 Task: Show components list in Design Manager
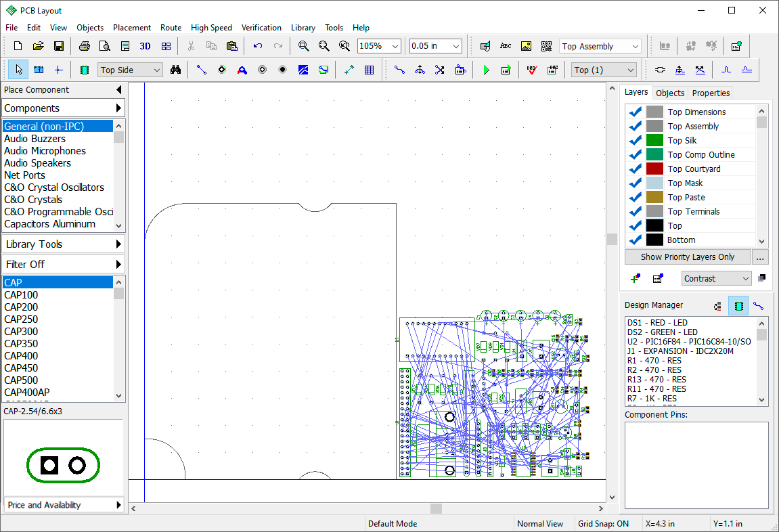point(738,305)
